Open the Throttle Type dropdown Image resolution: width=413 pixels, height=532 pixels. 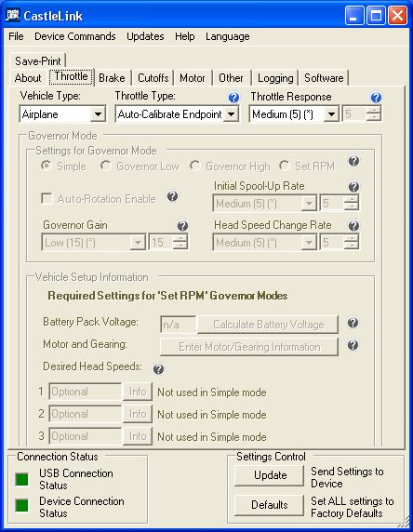click(231, 114)
